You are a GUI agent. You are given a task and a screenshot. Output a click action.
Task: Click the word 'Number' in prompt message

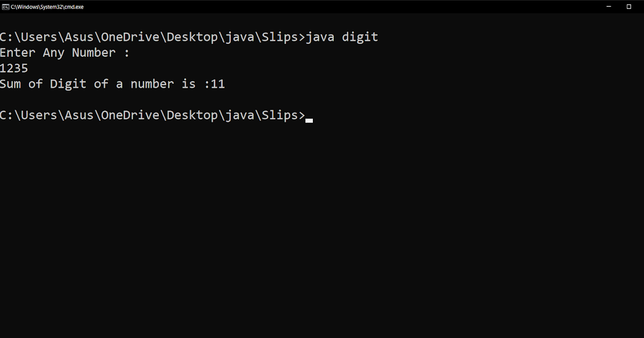(93, 53)
